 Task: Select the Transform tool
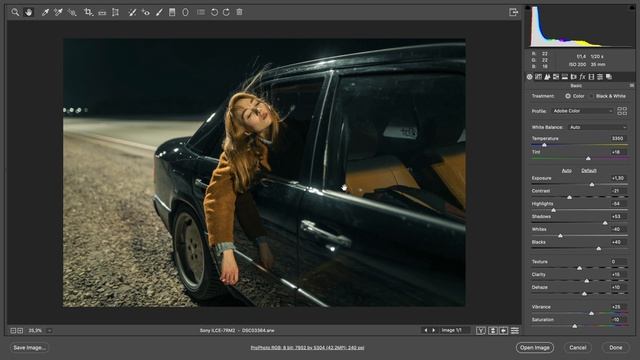116,12
